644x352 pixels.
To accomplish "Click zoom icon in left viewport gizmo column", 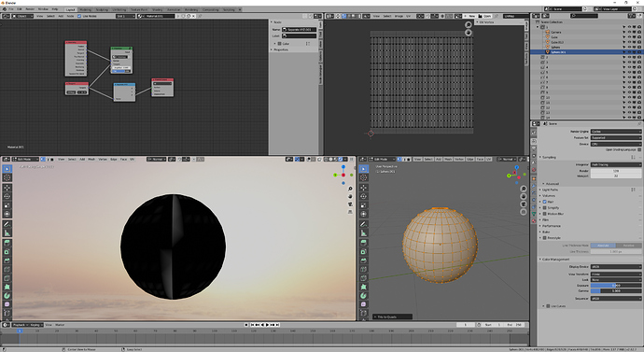I will [350, 189].
